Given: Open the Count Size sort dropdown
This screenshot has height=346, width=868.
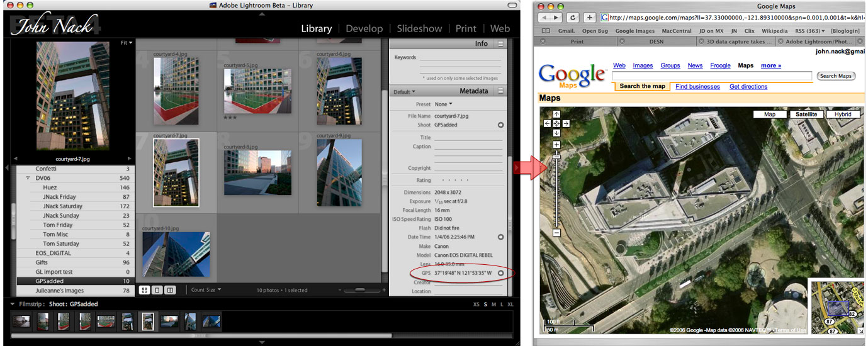Looking at the screenshot, I should tap(206, 290).
